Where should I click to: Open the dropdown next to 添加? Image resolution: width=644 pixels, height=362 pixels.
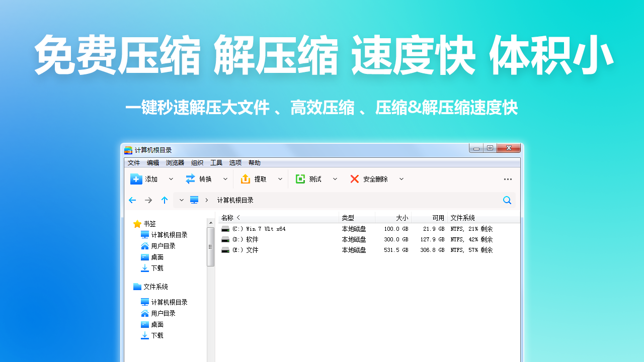pos(171,179)
